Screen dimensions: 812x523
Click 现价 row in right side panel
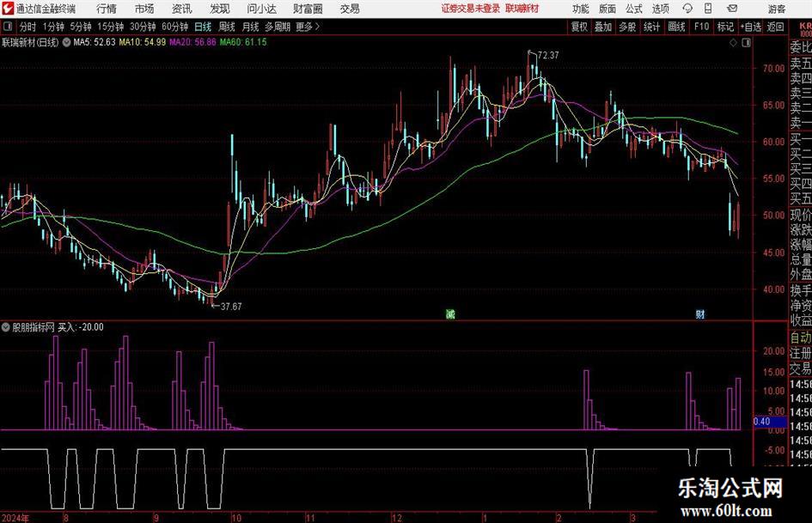tap(801, 215)
